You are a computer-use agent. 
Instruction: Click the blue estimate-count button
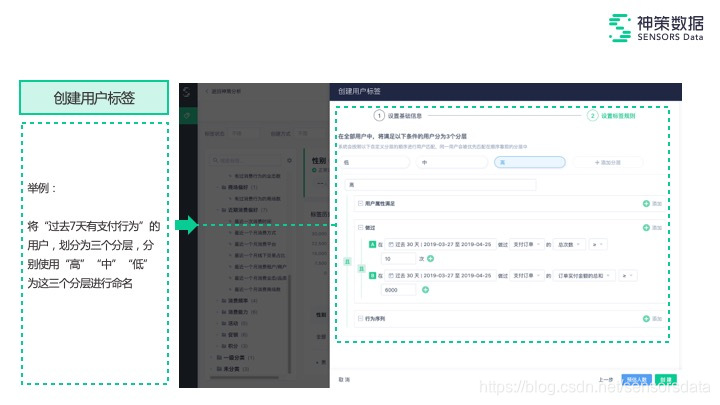click(636, 380)
